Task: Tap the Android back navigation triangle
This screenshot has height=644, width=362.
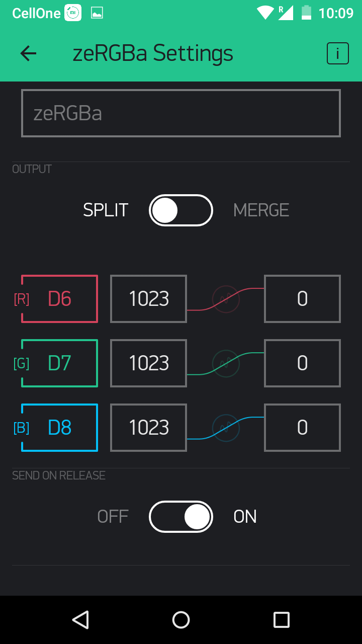Action: (x=80, y=620)
